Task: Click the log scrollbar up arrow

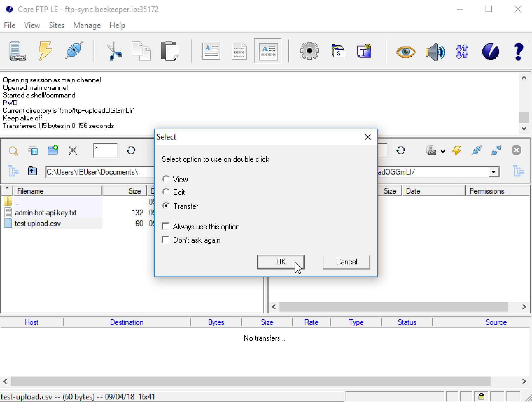Action: coord(524,78)
